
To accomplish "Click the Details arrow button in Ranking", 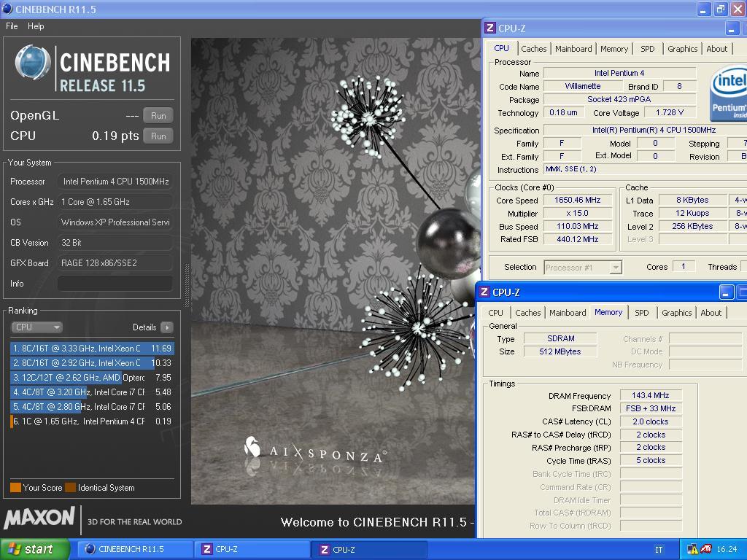I will (x=167, y=327).
